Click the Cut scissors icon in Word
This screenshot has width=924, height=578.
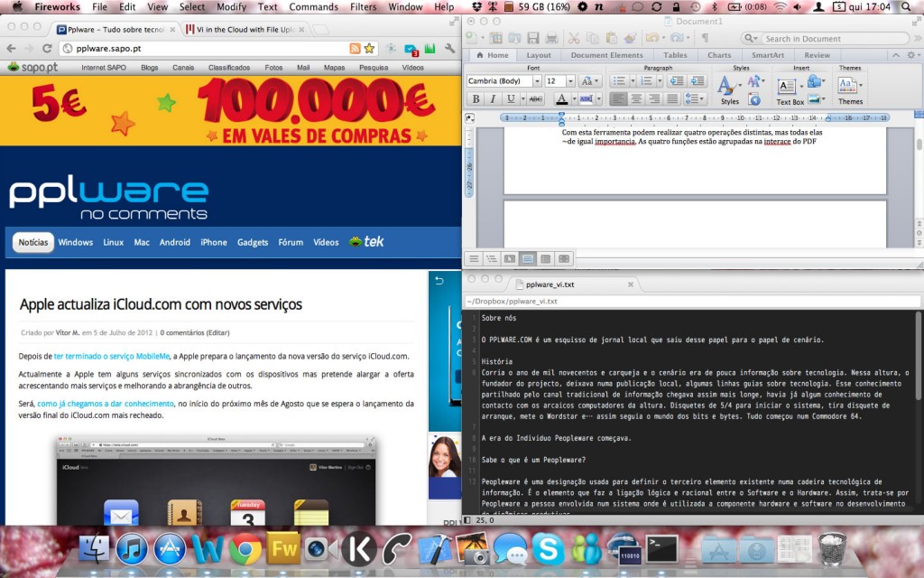[574, 38]
